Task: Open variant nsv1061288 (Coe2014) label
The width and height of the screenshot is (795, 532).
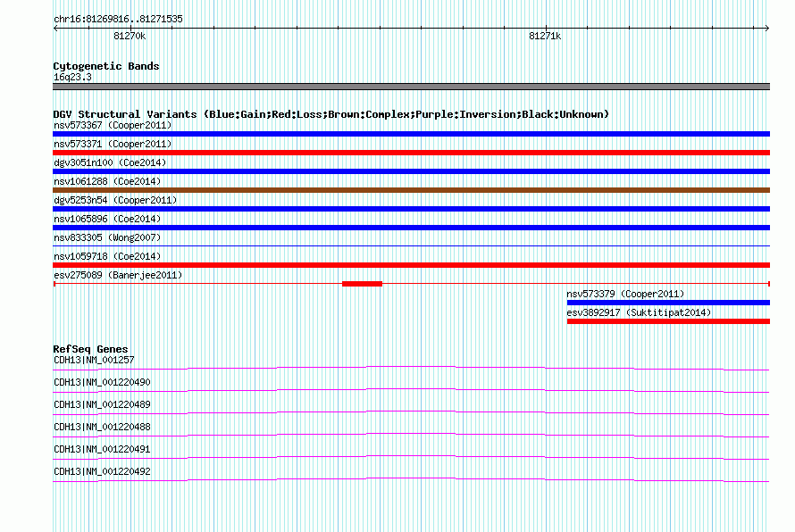Action: pos(107,181)
